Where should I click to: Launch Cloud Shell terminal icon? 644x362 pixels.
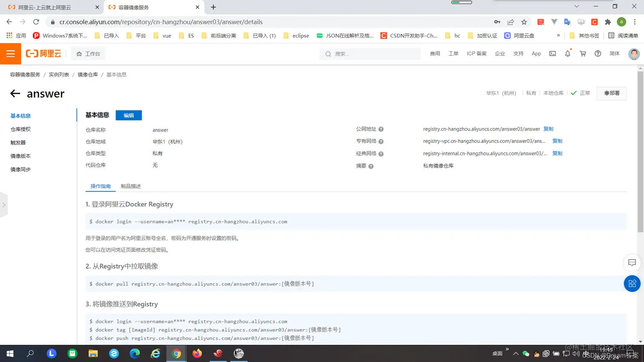click(x=552, y=54)
